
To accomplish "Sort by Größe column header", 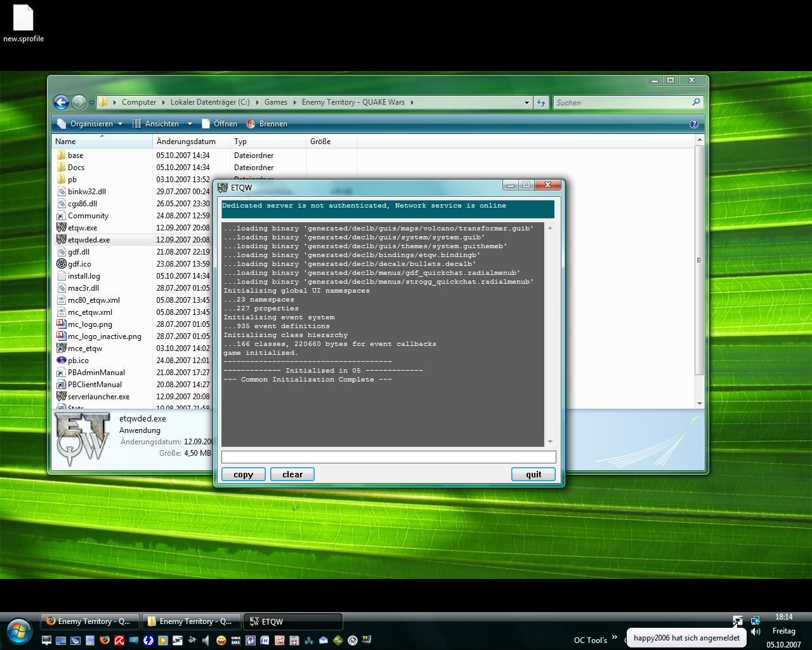I will pos(331,142).
